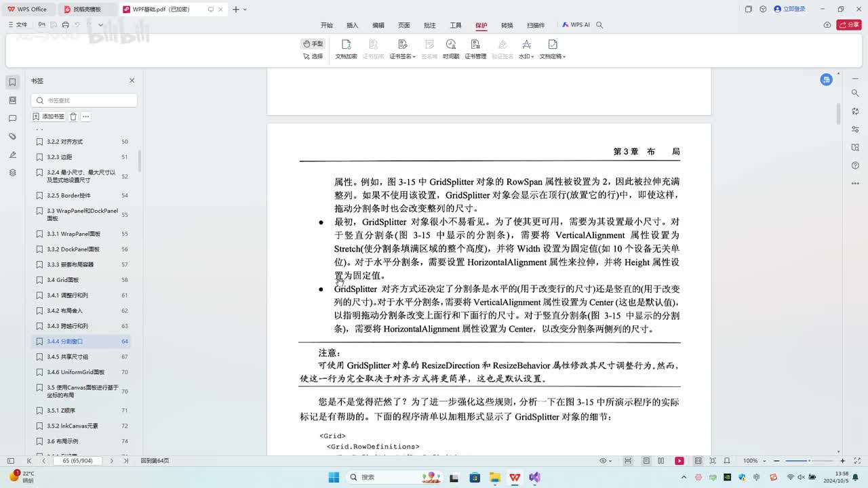This screenshot has height=488, width=868.
Task: Click the delete bookmark trash icon
Action: point(73,117)
